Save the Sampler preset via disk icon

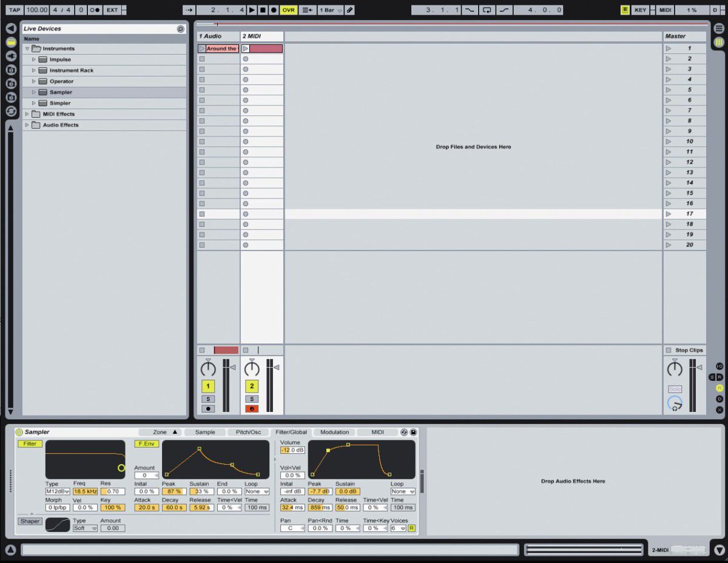pyautogui.click(x=414, y=432)
